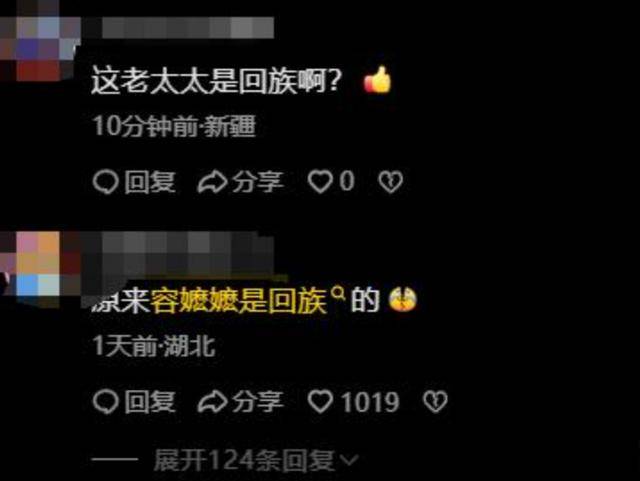
Task: Like the Hubei comment with 1019 likes
Action: pyautogui.click(x=320, y=401)
